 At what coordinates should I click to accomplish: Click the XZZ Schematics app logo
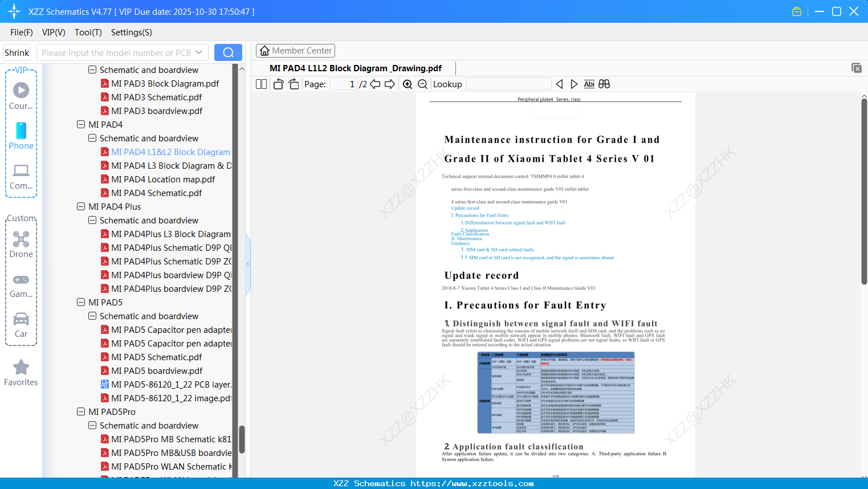tap(14, 11)
